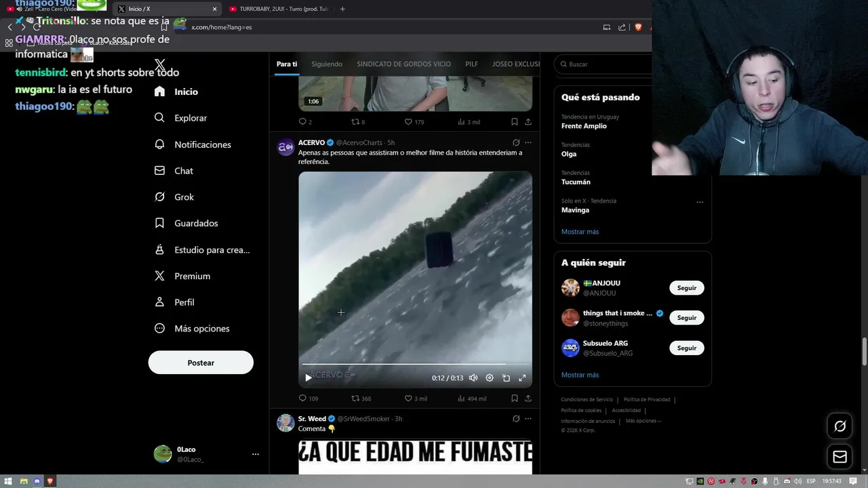The image size is (868, 488).
Task: Follow Subsuelo ARG account
Action: click(686, 348)
